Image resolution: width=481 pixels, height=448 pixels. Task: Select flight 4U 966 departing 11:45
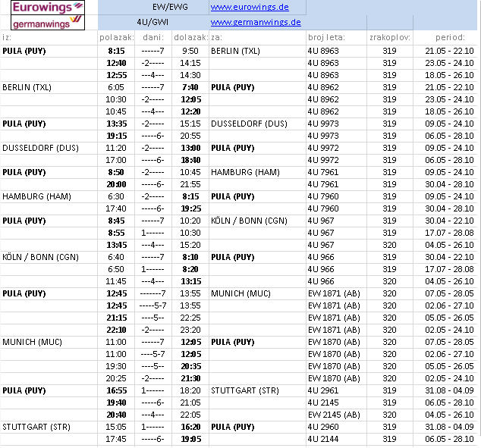(321, 281)
